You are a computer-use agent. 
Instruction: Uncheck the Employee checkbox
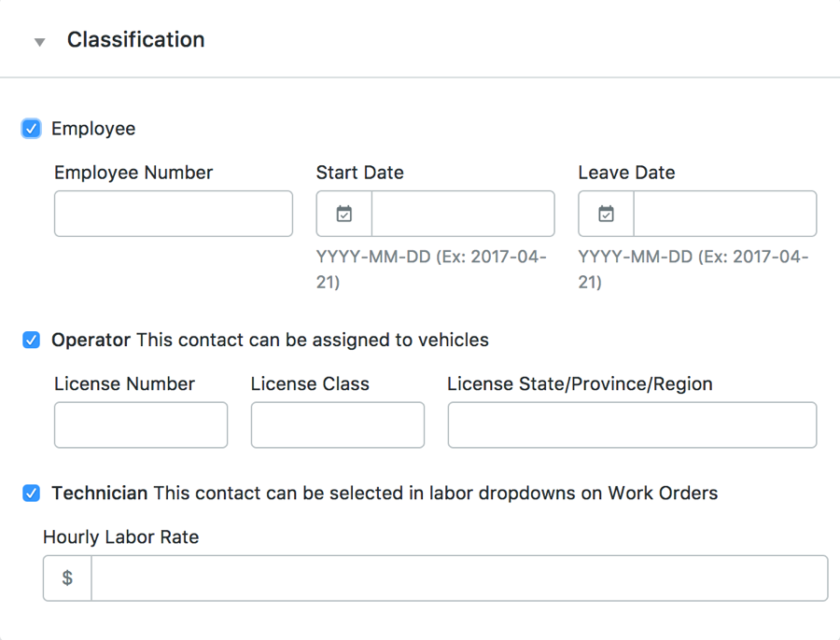click(32, 129)
